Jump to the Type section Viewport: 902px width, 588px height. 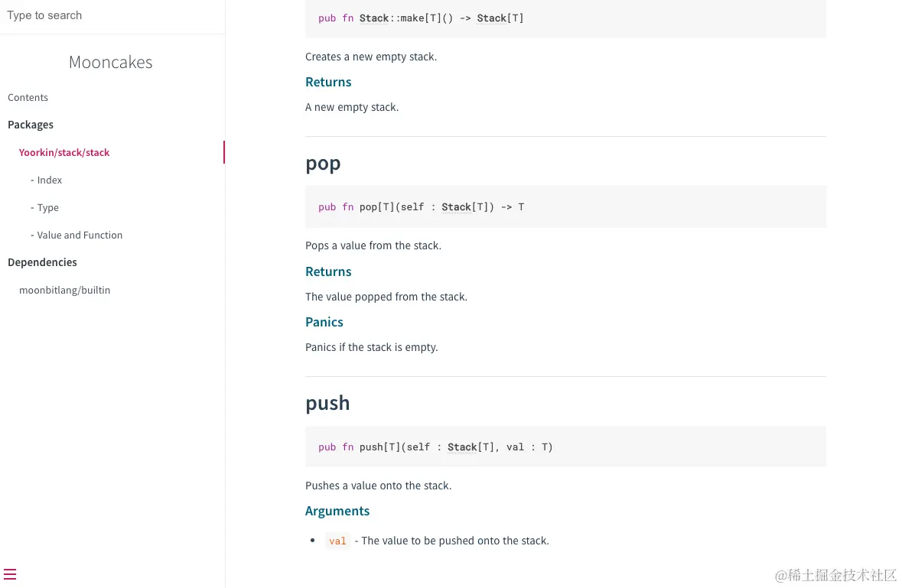pos(48,207)
